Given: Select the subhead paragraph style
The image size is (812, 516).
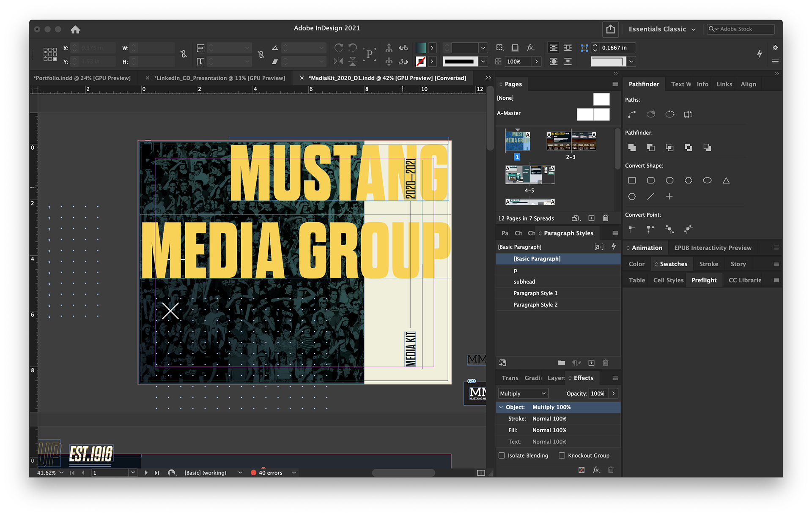Looking at the screenshot, I should point(524,282).
